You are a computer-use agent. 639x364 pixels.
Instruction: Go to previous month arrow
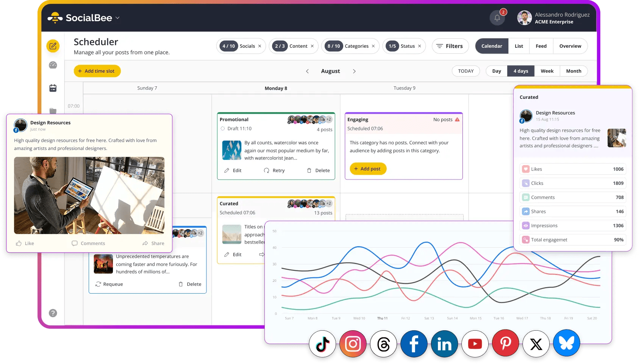coord(307,71)
